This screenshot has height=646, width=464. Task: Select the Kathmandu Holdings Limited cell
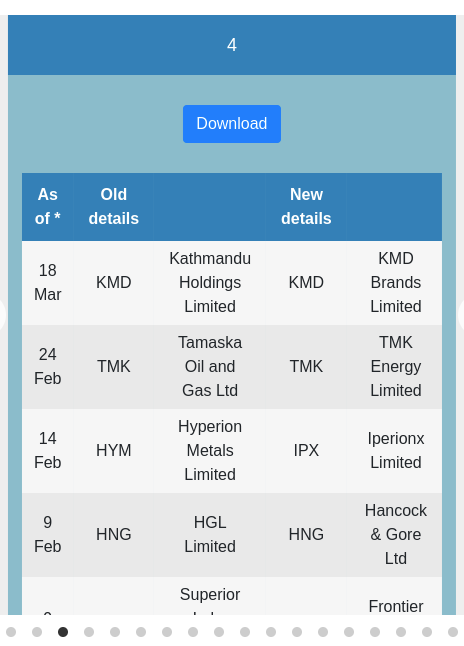tap(210, 283)
